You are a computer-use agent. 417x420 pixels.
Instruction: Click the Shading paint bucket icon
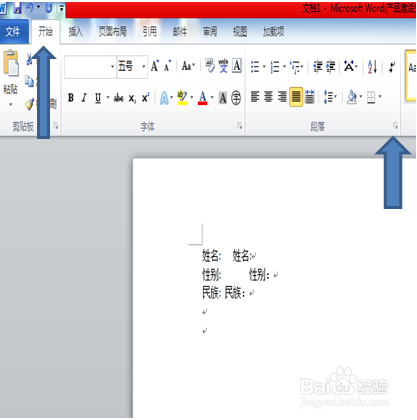pos(352,97)
